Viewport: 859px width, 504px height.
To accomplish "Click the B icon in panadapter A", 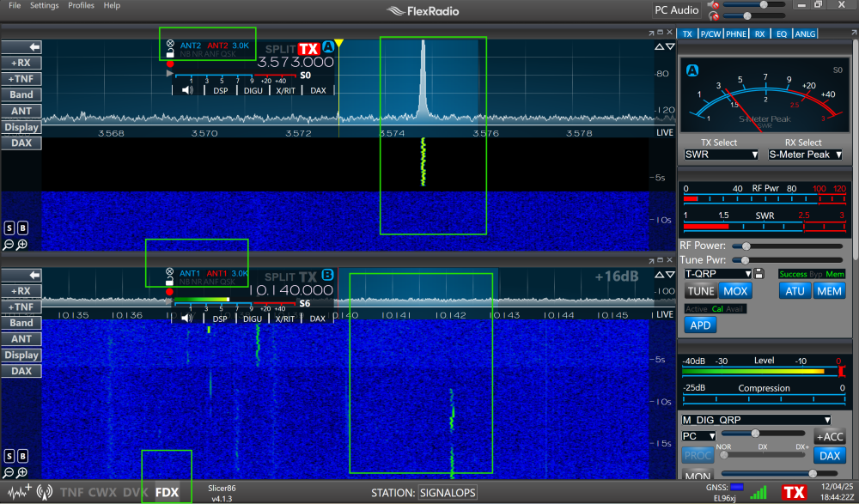I will [x=22, y=228].
